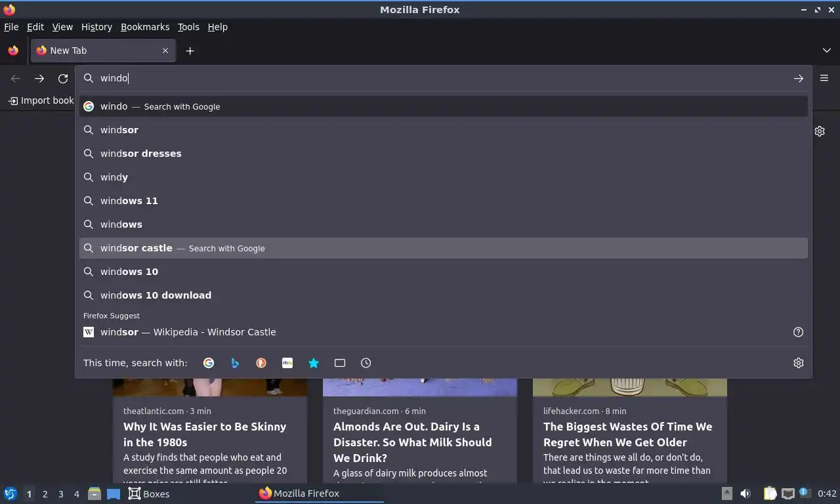Choose the 'windows 10' suggestion
This screenshot has height=504, width=840.
(444, 272)
